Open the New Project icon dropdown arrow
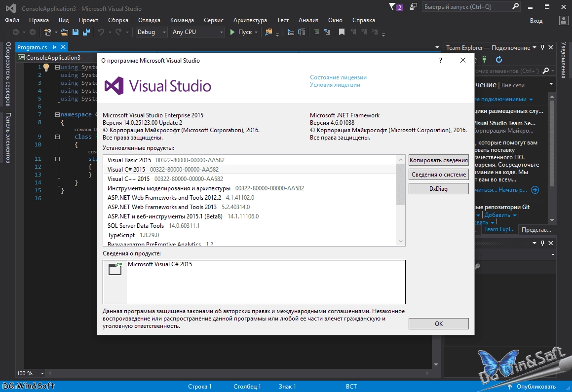 coord(56,32)
